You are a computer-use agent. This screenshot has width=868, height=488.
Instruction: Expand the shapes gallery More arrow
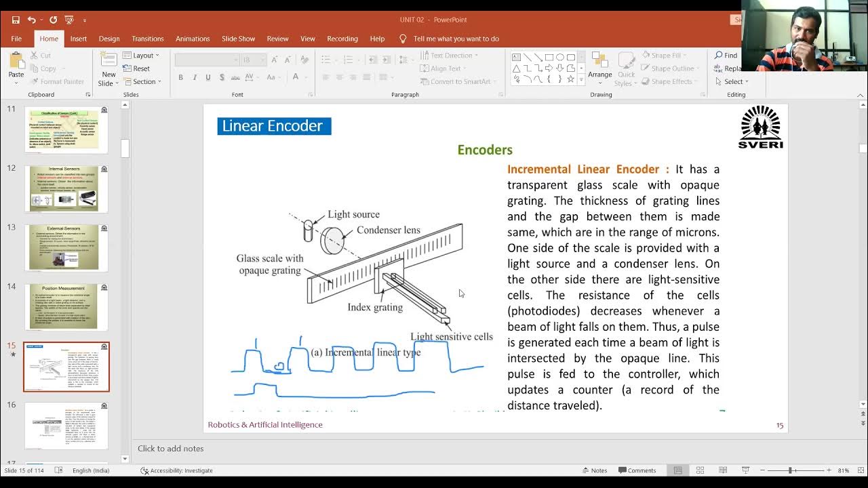coord(581,79)
